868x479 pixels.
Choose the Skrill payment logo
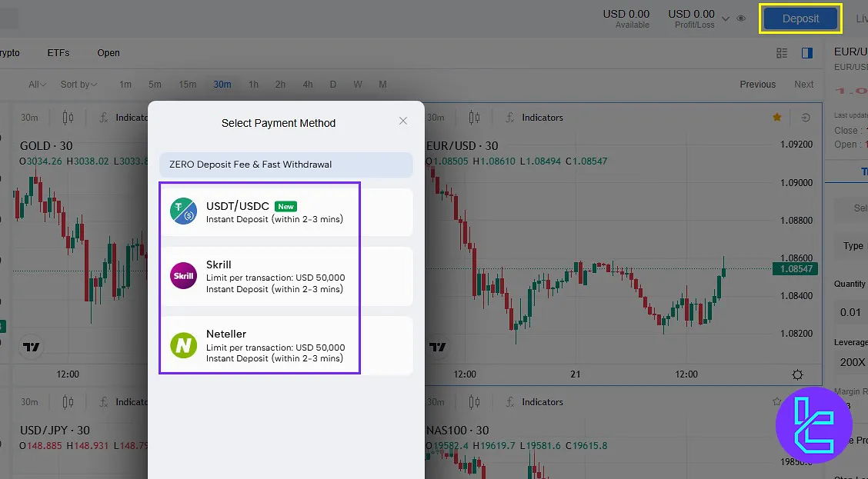pyautogui.click(x=183, y=276)
